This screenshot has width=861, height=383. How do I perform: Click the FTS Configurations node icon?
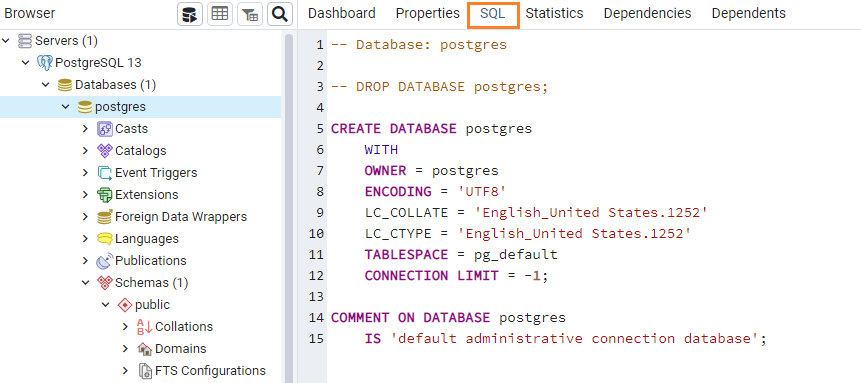click(145, 371)
